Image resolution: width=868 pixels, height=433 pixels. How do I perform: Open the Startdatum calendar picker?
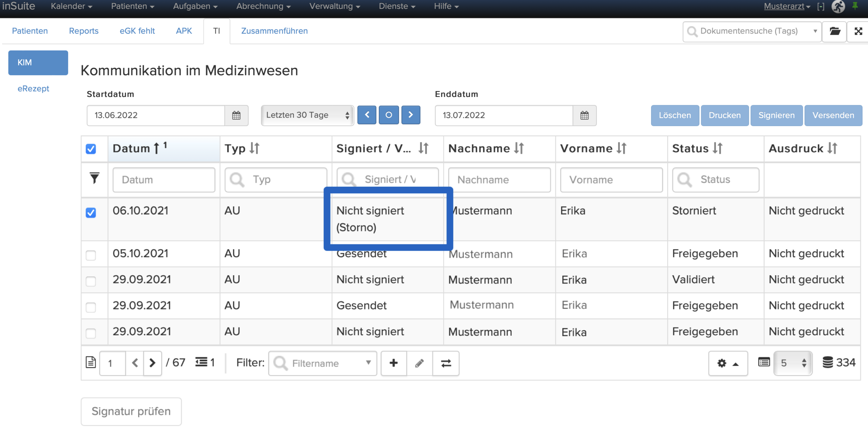pyautogui.click(x=236, y=115)
